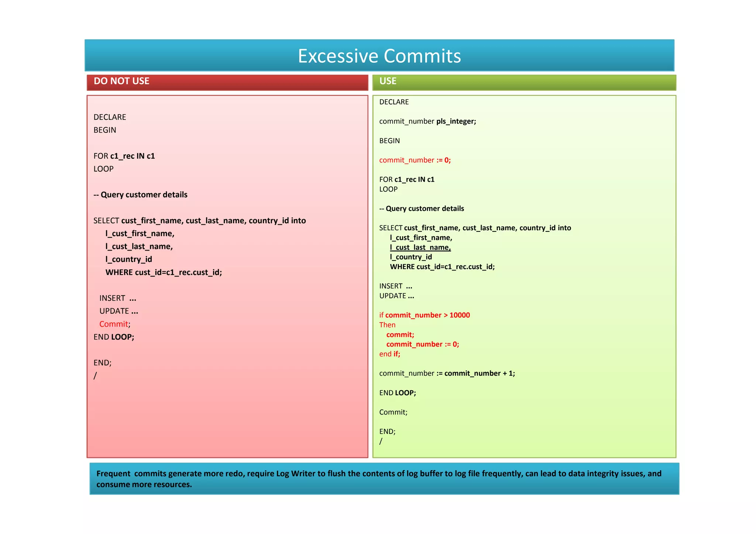Click 'END LOOP;' in the red panel
756x534 pixels.
click(x=114, y=337)
